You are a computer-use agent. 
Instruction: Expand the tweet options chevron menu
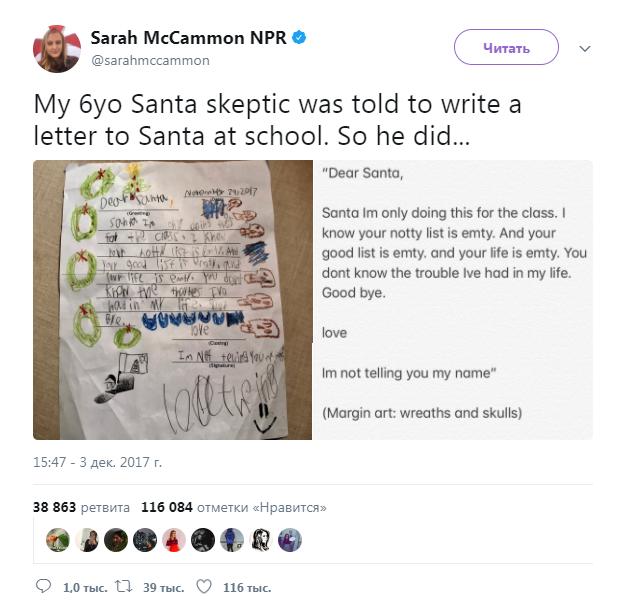[x=586, y=48]
